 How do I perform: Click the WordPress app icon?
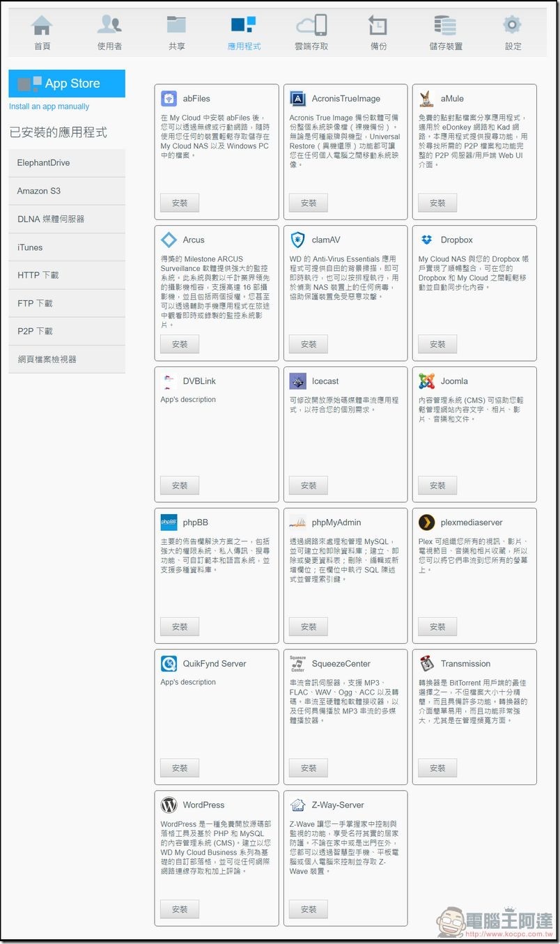(x=169, y=805)
